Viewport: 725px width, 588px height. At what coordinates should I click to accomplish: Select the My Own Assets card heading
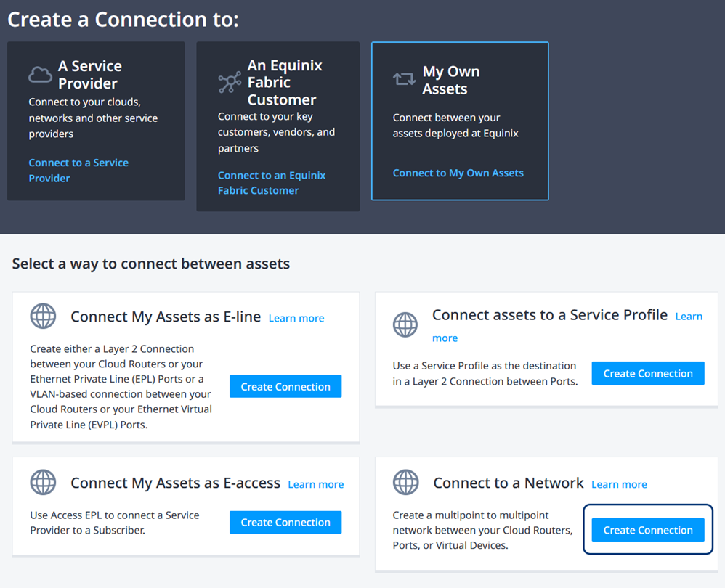pos(451,80)
